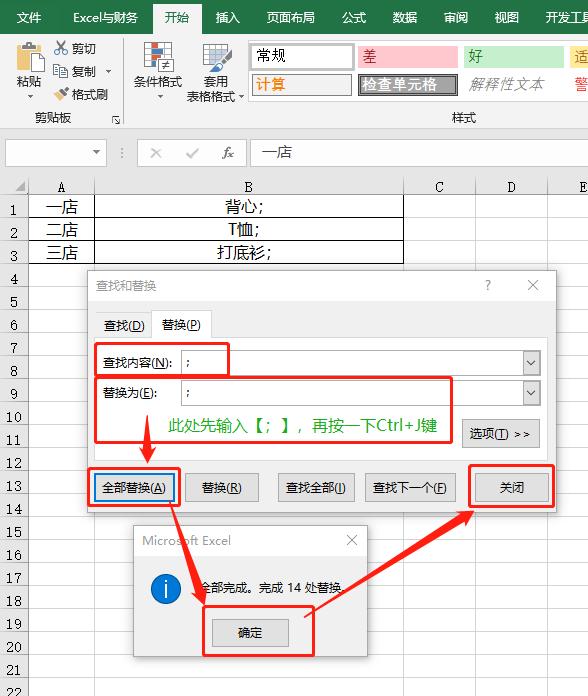Switch to the 插入 Insert tab

(228, 17)
